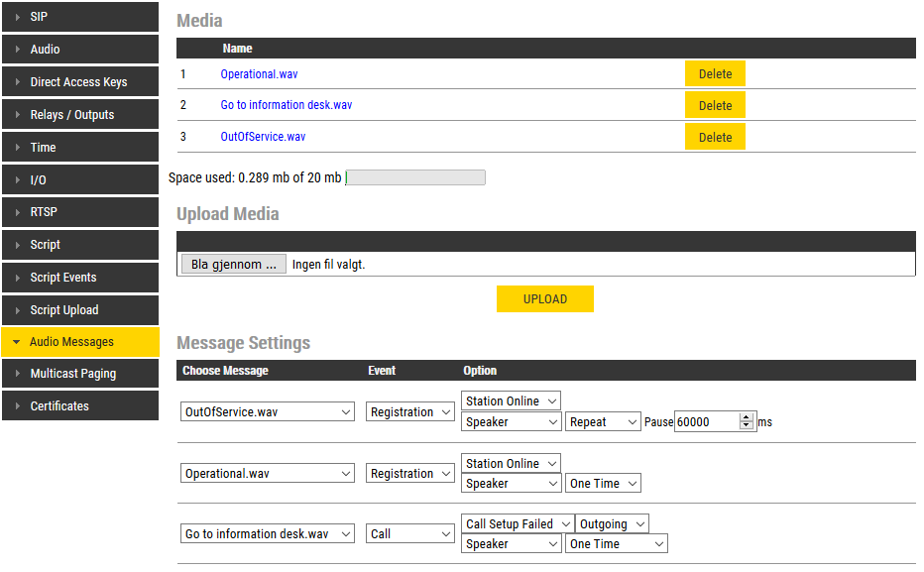
Task: Open the Certificates section
Action: coord(79,406)
